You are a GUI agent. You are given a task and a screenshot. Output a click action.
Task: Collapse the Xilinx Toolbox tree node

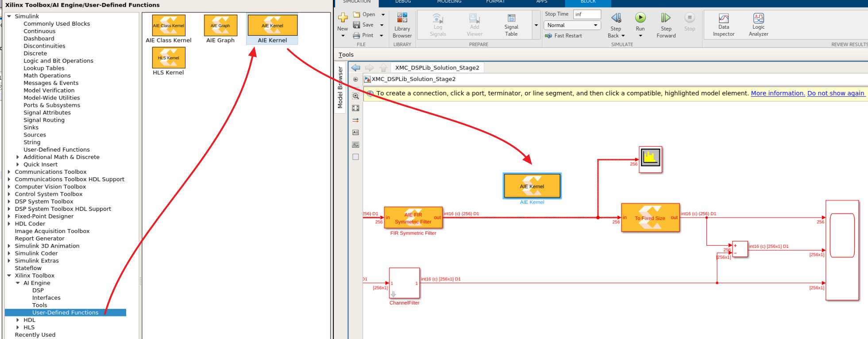tap(9, 275)
